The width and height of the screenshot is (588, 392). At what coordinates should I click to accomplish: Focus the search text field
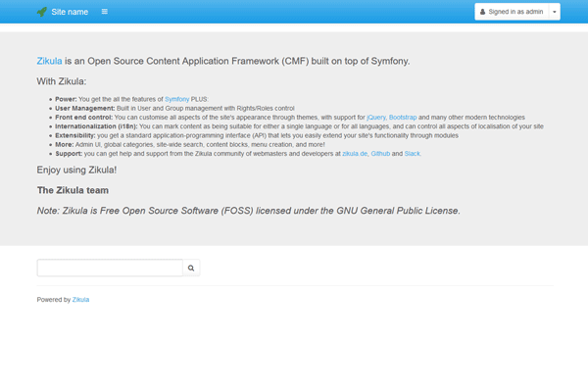[x=110, y=267]
